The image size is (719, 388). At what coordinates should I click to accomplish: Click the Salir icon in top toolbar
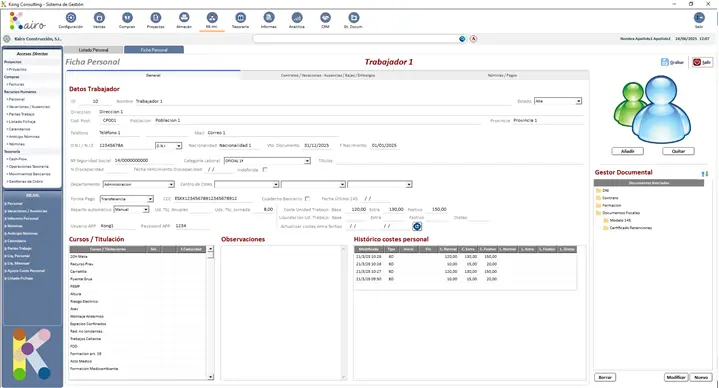tap(699, 18)
